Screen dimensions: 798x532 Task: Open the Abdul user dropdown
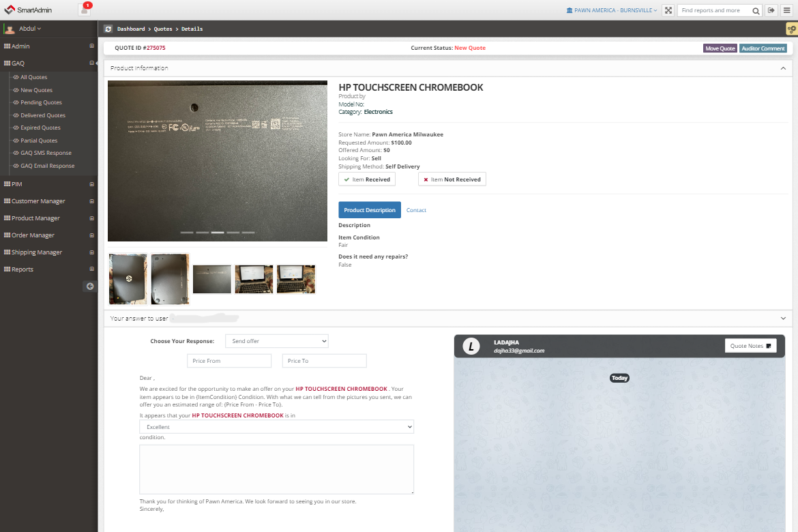click(x=29, y=29)
